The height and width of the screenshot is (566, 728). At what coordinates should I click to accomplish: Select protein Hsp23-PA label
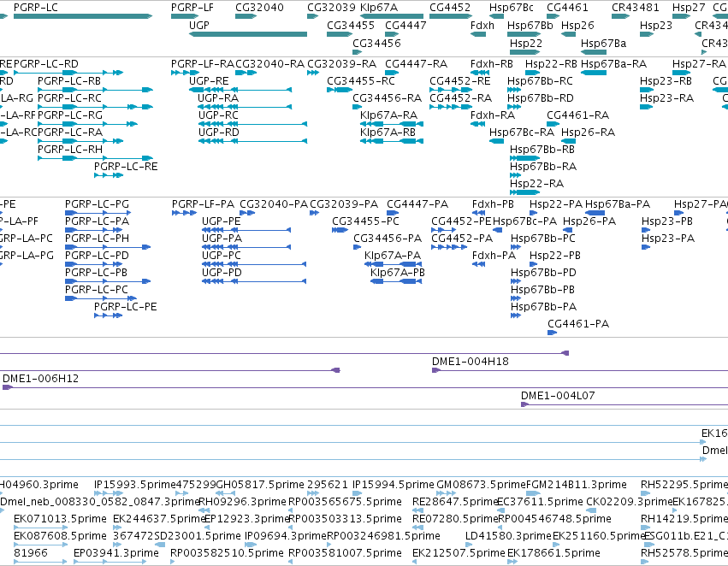[x=668, y=239]
